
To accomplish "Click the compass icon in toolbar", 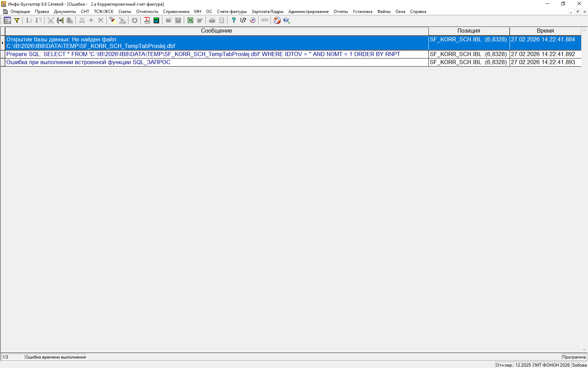I will [x=252, y=20].
